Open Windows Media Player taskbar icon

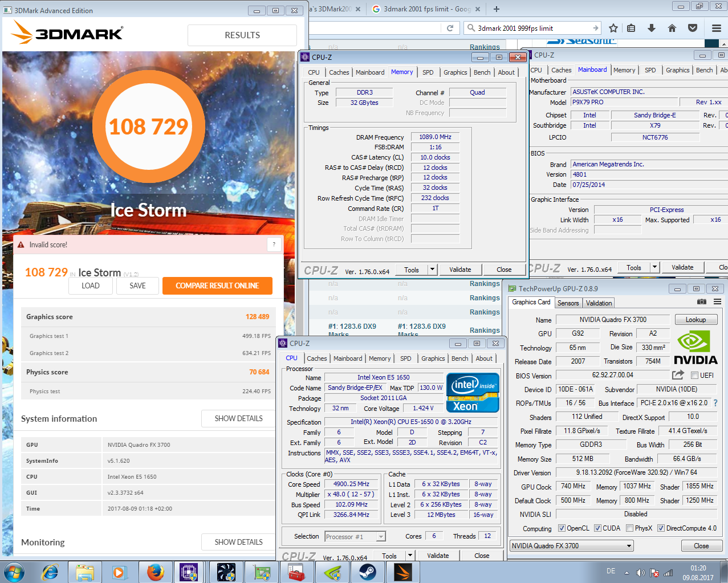point(119,572)
